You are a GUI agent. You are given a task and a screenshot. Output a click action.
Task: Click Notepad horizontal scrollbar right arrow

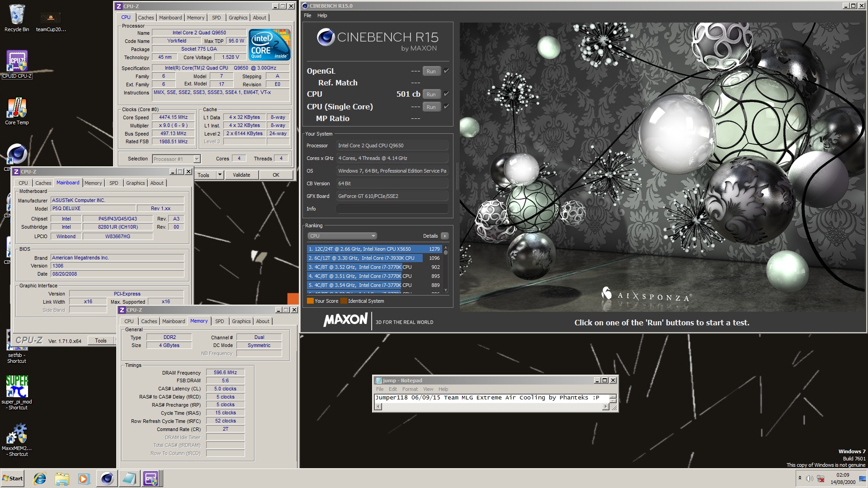click(x=606, y=407)
